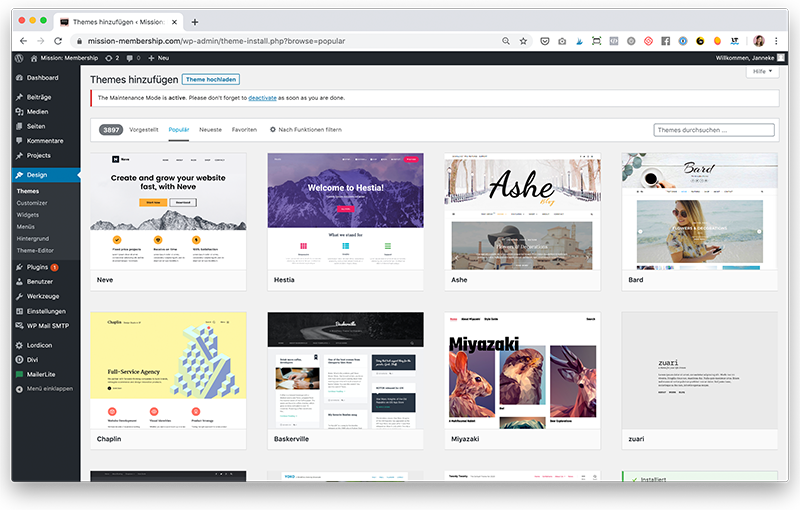This screenshot has height=510, width=800.
Task: Click camera screenshot extension icon
Action: point(562,41)
